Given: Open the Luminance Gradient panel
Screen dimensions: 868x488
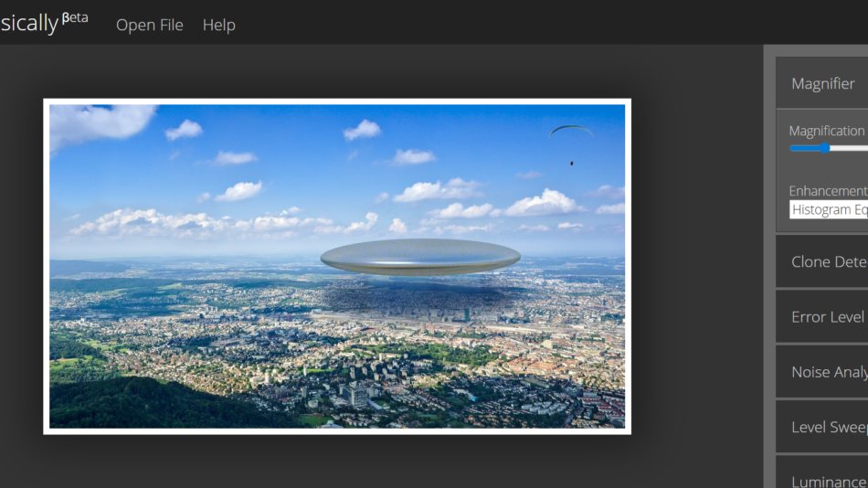Looking at the screenshot, I should click(828, 477).
